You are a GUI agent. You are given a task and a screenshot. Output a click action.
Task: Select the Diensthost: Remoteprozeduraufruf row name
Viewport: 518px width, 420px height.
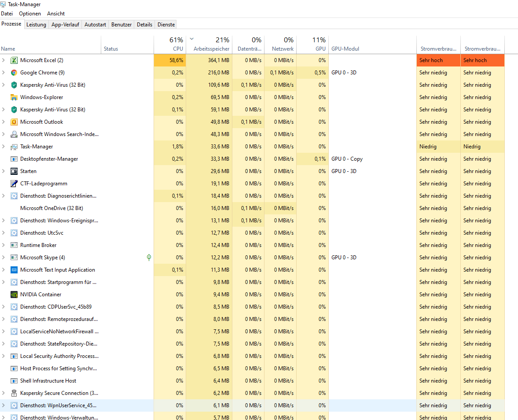(59, 319)
